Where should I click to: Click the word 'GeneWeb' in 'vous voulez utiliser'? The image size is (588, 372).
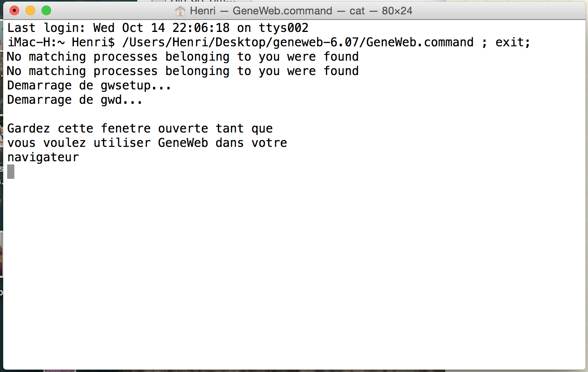[183, 143]
